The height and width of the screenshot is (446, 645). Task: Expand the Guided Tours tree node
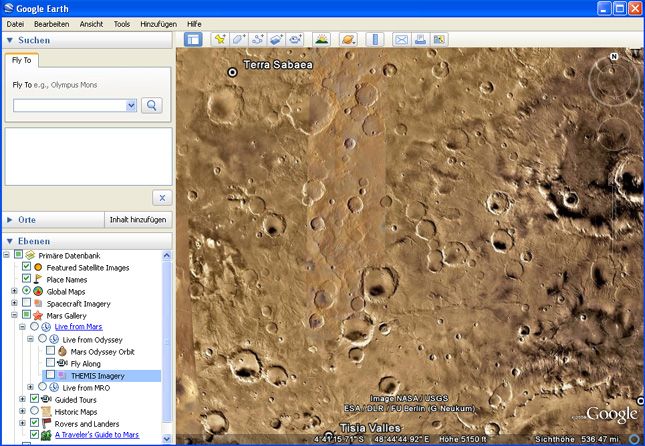(22, 399)
